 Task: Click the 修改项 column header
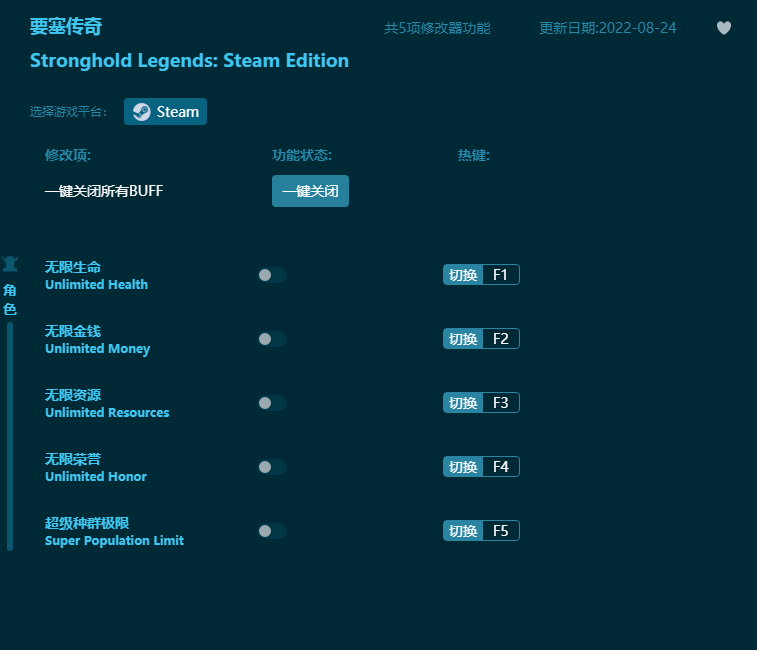coord(68,155)
